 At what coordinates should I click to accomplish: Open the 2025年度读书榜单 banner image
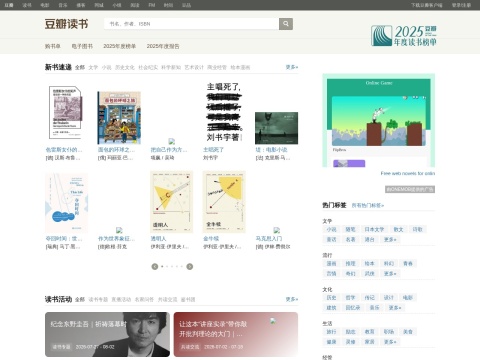(404, 35)
